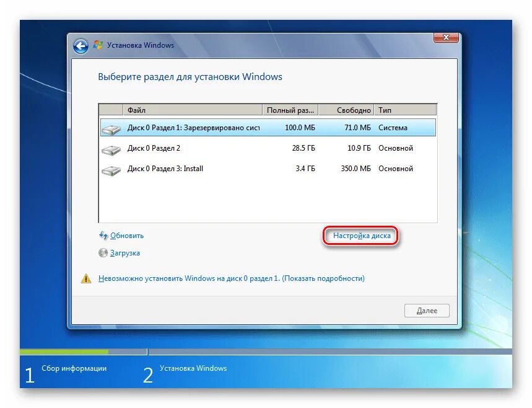The width and height of the screenshot is (532, 408).
Task: Open the Загрузка driver link
Action: [x=125, y=253]
